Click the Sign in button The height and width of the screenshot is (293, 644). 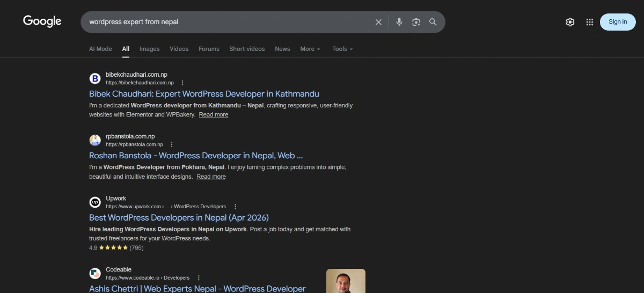click(x=618, y=22)
